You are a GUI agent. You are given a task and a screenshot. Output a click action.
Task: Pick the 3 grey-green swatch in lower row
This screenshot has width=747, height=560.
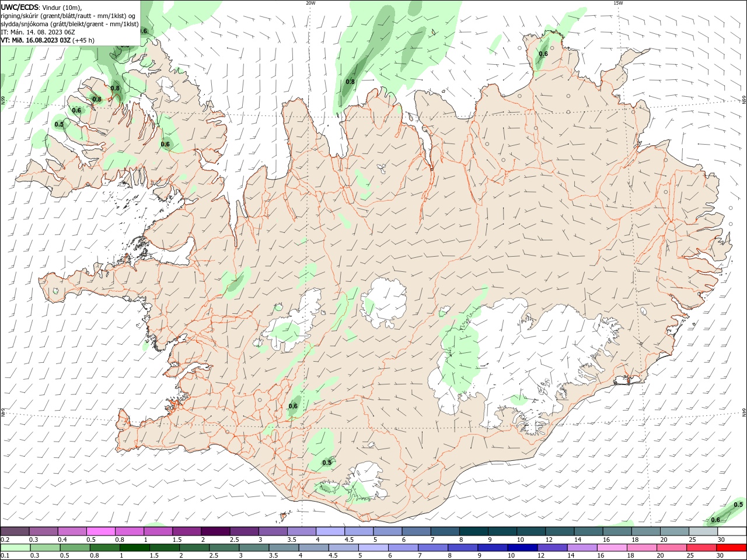254,548
